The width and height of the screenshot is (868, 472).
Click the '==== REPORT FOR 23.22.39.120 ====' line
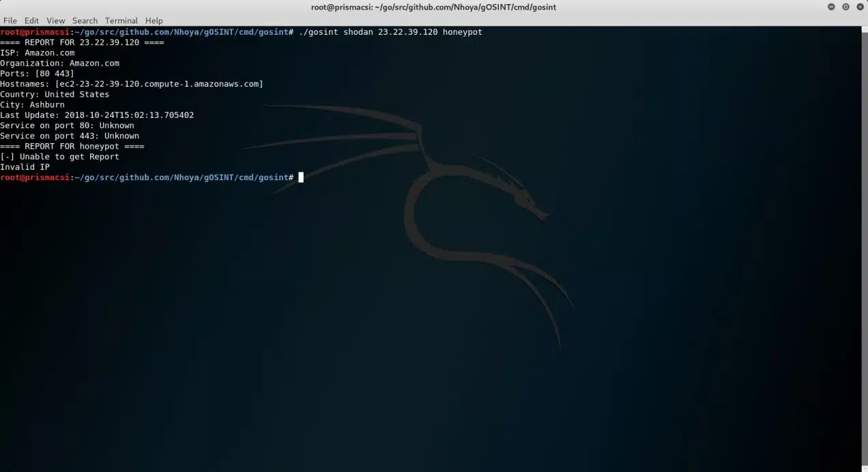(x=82, y=42)
